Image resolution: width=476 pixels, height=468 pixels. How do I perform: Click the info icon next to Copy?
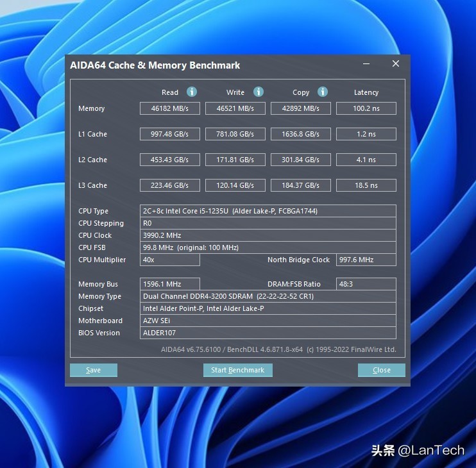point(323,92)
